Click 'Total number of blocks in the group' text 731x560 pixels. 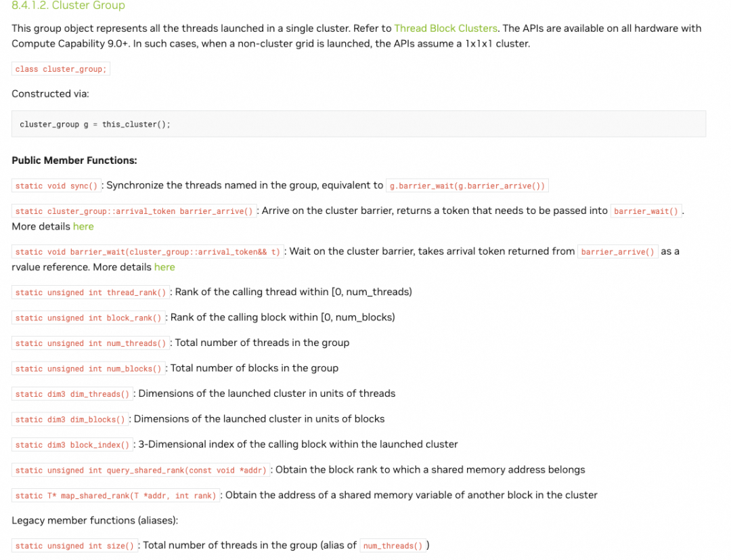[x=254, y=368]
